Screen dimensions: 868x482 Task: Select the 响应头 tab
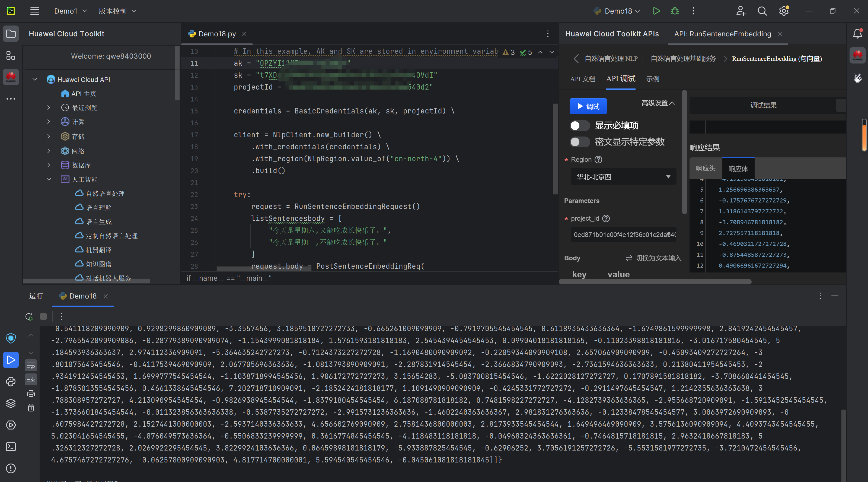click(705, 169)
